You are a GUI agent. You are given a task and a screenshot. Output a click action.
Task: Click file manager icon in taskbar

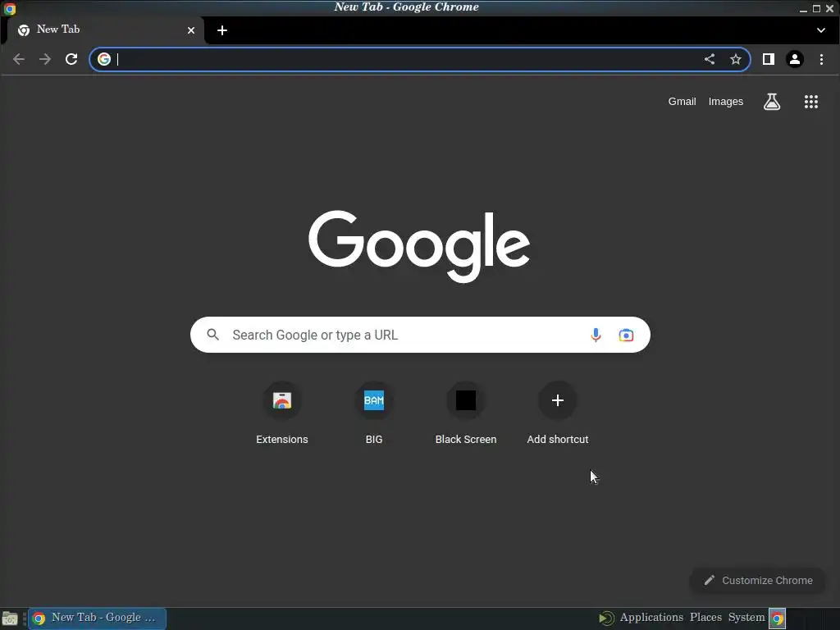pyautogui.click(x=10, y=619)
